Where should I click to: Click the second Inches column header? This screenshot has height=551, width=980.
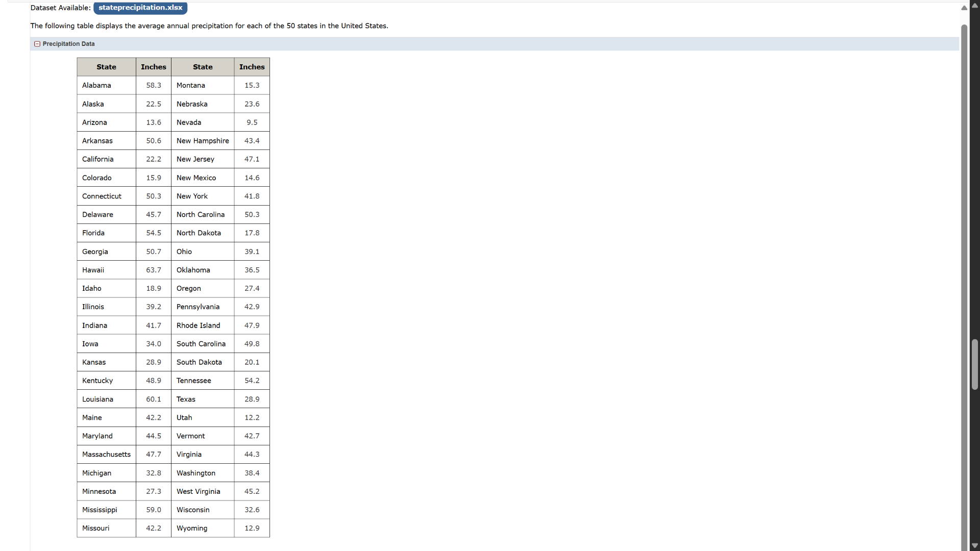(x=252, y=67)
